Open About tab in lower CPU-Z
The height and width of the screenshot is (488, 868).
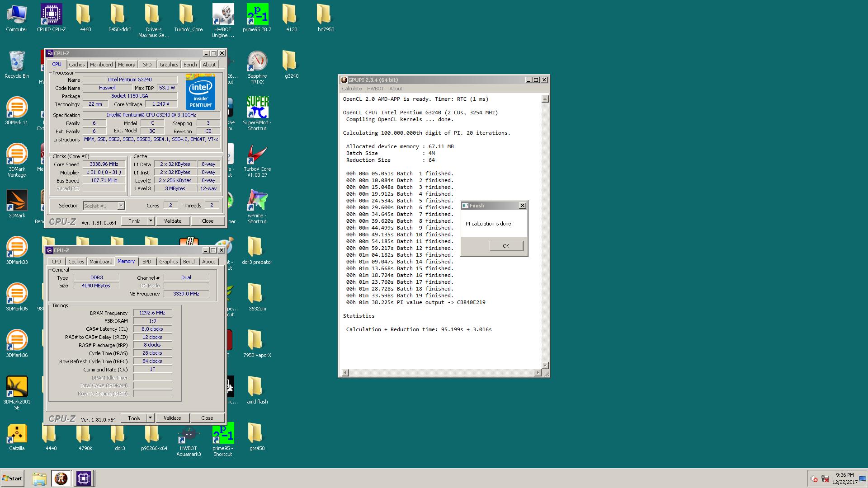(x=209, y=262)
